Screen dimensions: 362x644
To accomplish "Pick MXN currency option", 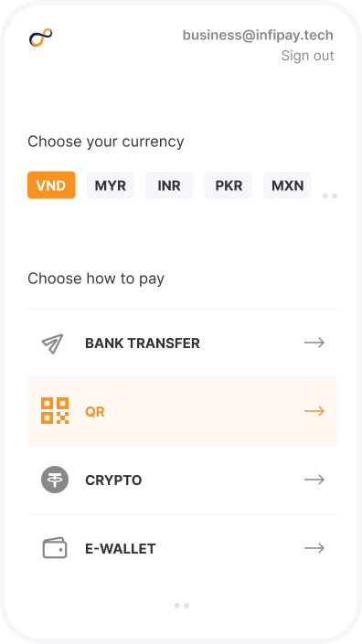I will (287, 185).
